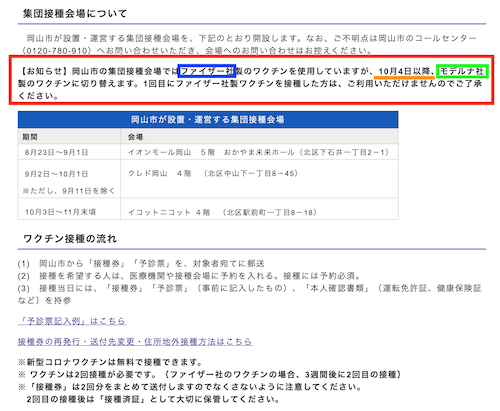Click the ※ただし、9月11日を除く note
This screenshot has height=411, width=500.
(x=68, y=191)
